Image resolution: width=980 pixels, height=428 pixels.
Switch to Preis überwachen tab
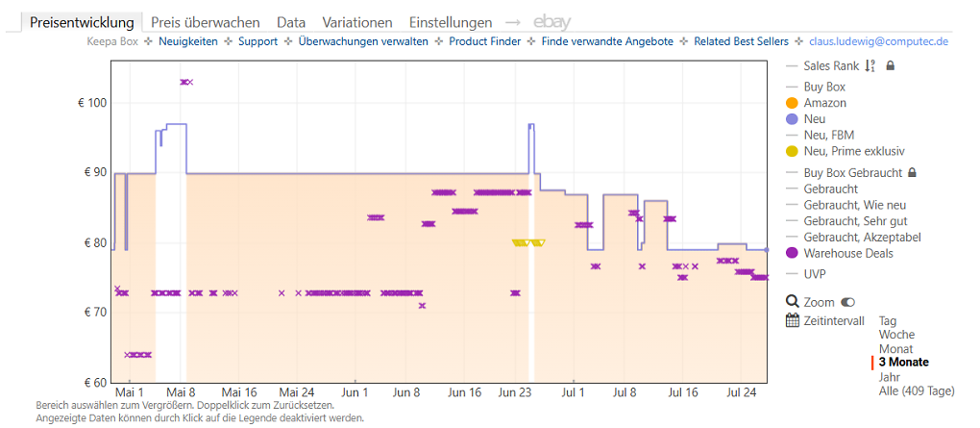coord(206,22)
